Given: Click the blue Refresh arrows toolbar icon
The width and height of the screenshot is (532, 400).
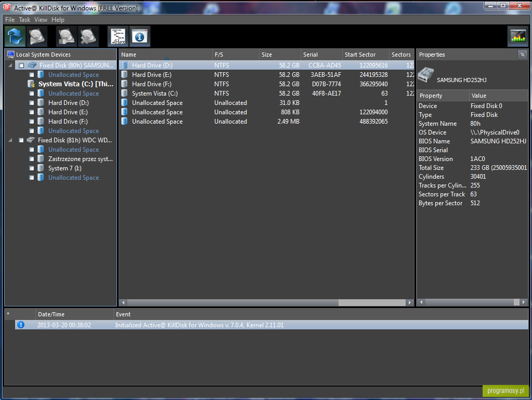Looking at the screenshot, I should coord(15,36).
